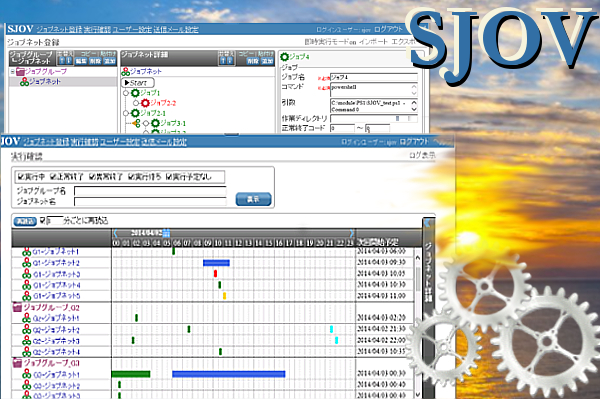Image resolution: width=600 pixels, height=399 pixels.
Task: Open 送信メール設定 menu in upper window
Action: 176,29
